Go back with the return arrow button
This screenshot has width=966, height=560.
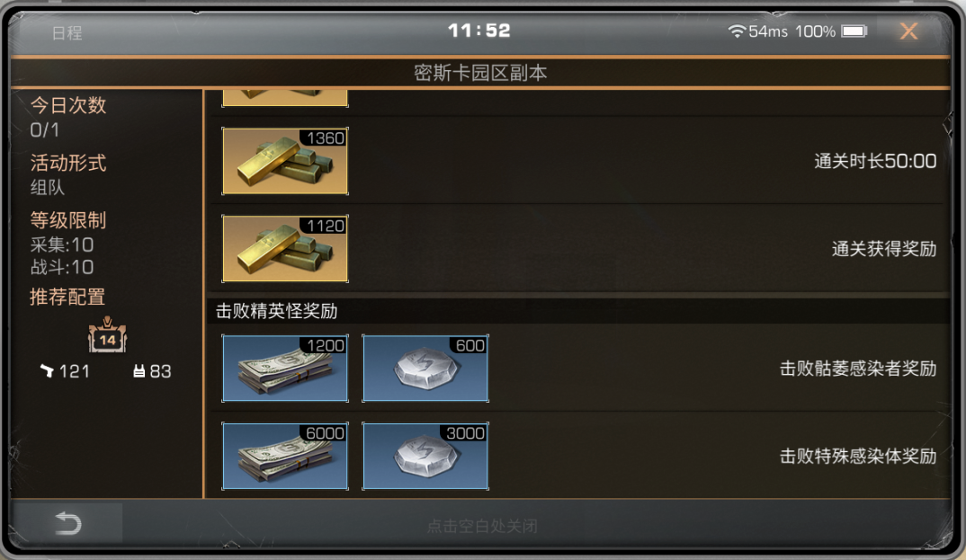(x=67, y=524)
